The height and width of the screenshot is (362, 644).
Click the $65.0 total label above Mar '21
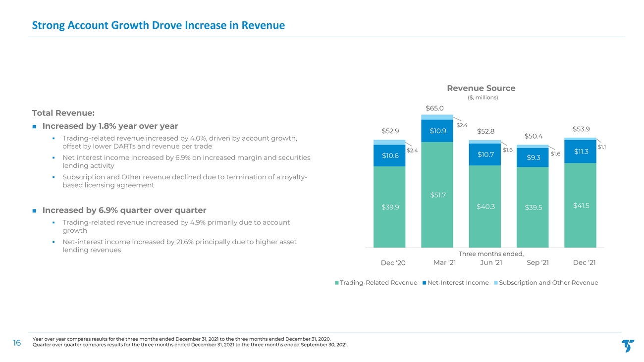[434, 108]
